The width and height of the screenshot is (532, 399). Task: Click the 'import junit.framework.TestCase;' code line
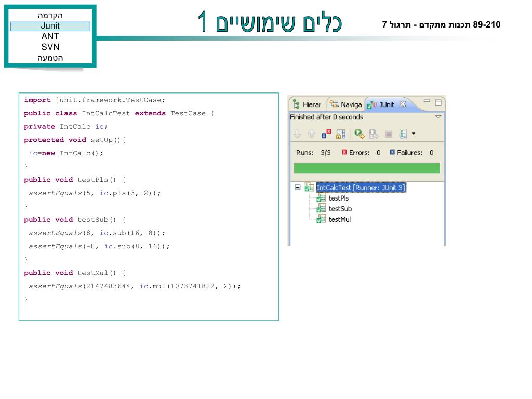click(95, 100)
